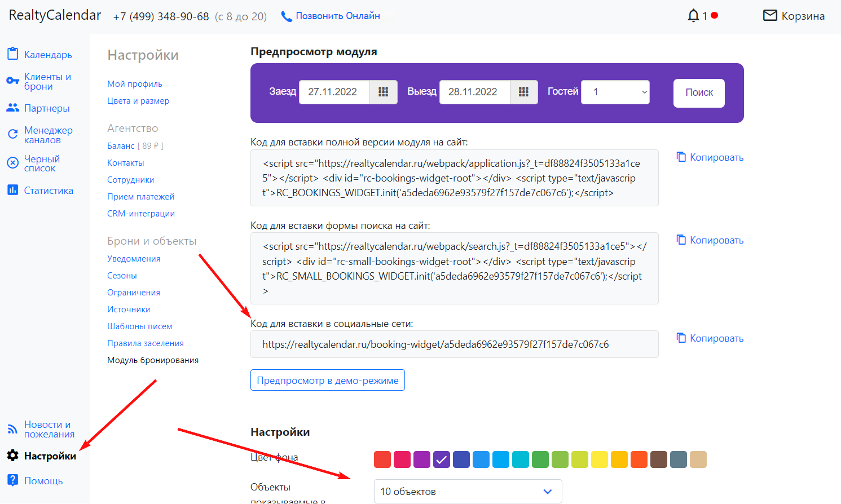Click the key icon for Клиенты и брони

12,81
